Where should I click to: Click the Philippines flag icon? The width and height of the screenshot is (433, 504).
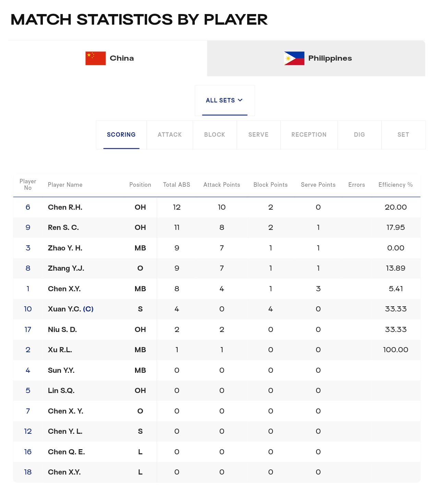point(294,58)
